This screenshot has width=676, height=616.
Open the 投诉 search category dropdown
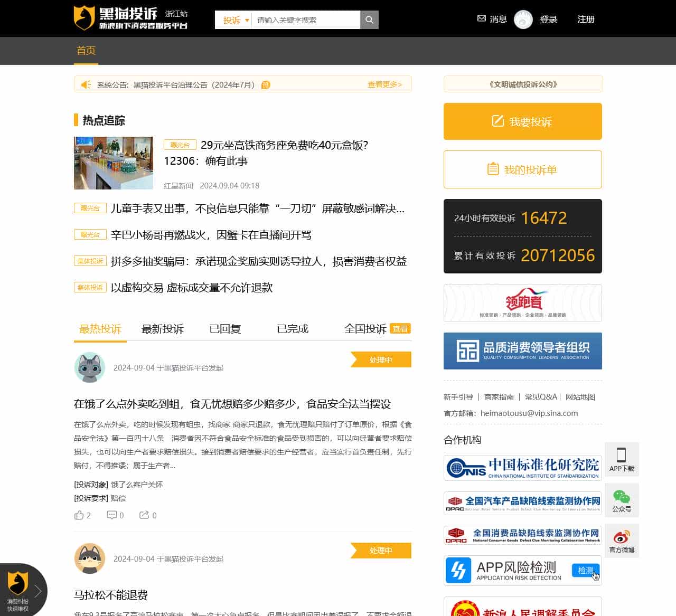point(232,19)
